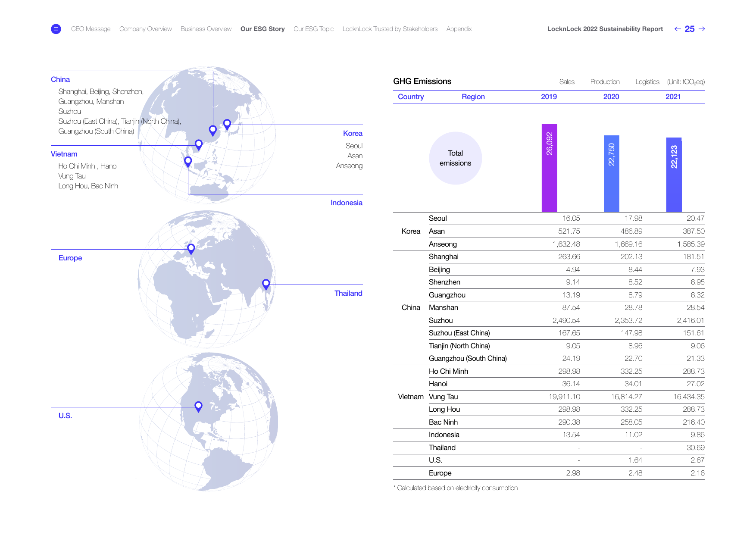Click the China location heading
Screen dimensions: 756x535
tap(60, 79)
